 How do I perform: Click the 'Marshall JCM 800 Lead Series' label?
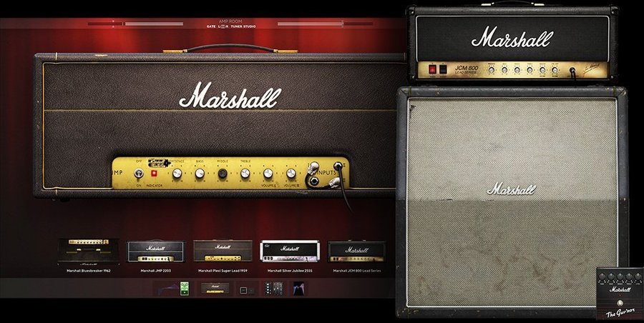[356, 271]
